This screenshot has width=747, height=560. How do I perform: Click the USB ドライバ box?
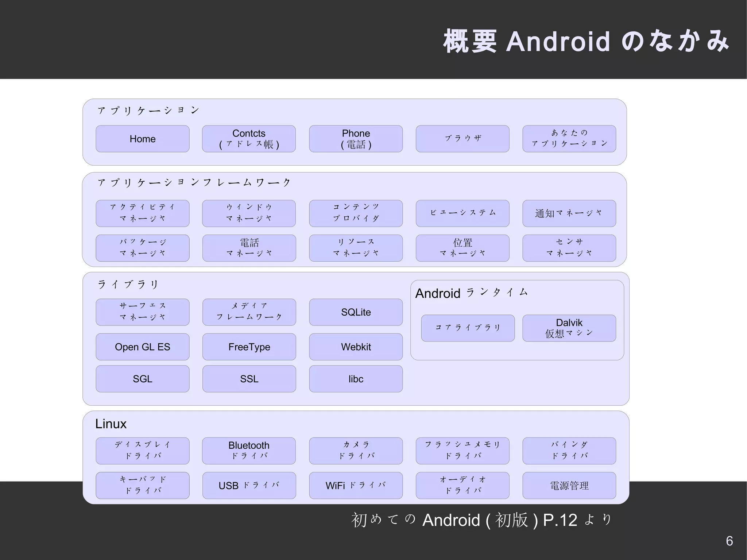click(x=249, y=485)
